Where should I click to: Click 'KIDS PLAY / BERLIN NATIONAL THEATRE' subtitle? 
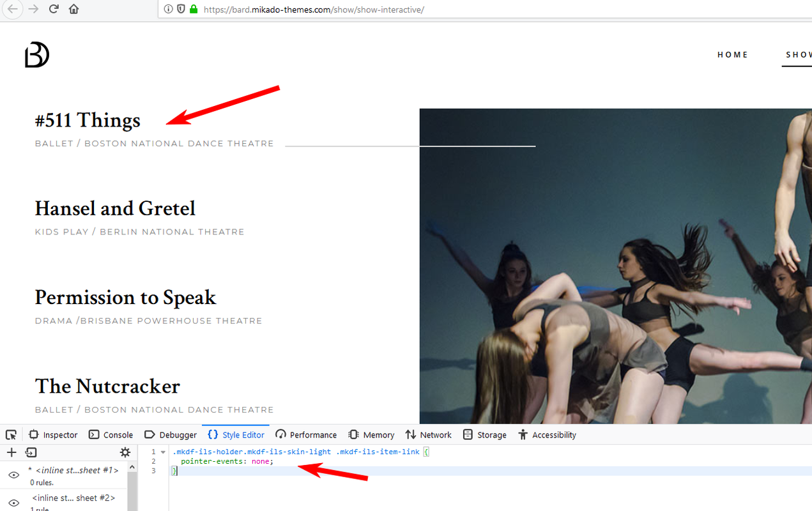coord(139,232)
